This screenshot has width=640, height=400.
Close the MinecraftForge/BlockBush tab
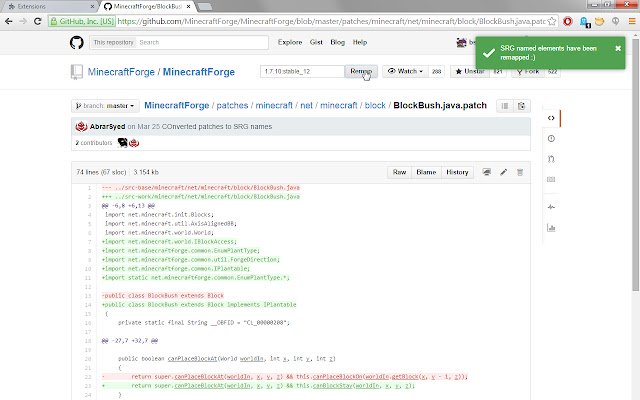click(189, 7)
